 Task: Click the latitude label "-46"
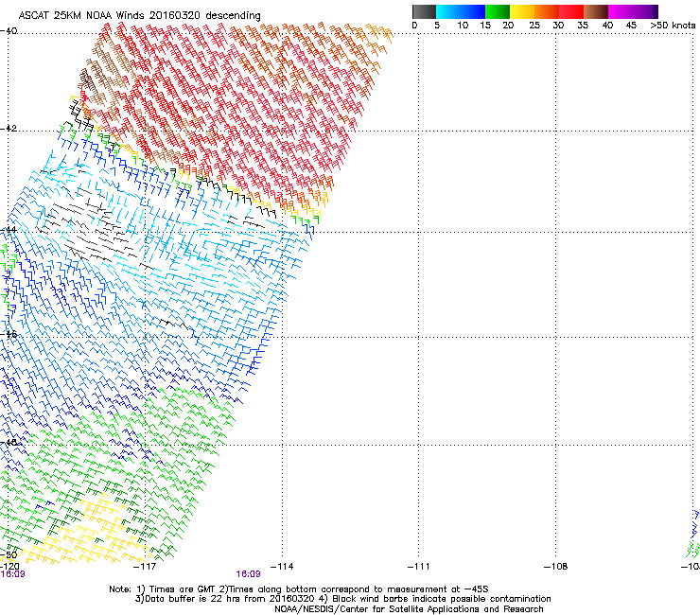[x=9, y=334]
